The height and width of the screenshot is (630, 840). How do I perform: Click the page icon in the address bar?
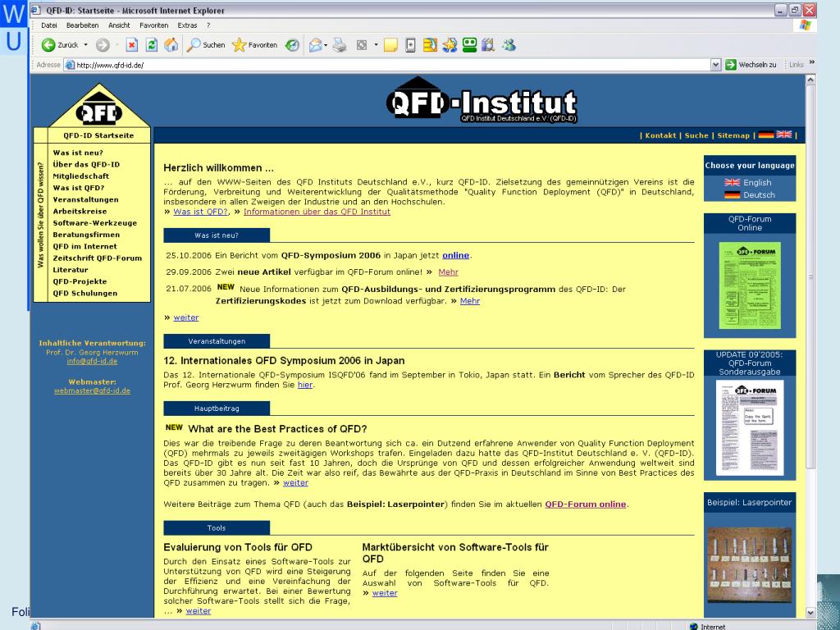[70, 65]
